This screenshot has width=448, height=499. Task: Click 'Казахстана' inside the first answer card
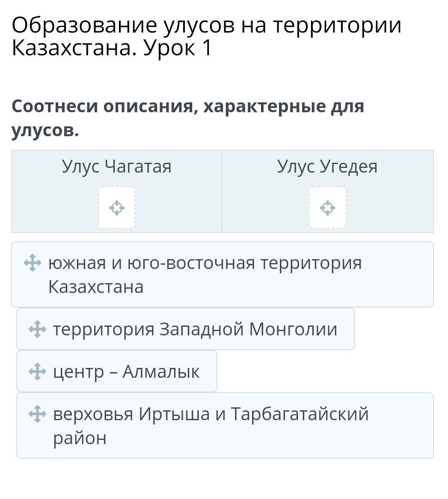coord(96,287)
